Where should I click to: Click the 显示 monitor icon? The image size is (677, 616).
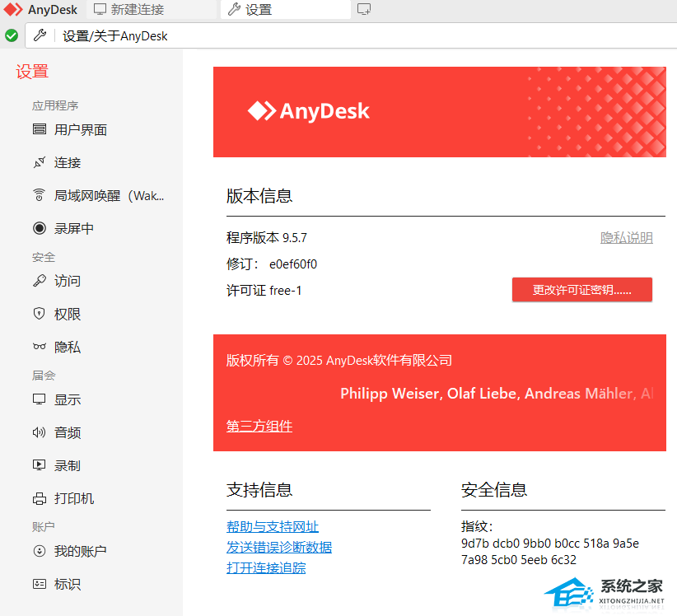click(x=40, y=399)
